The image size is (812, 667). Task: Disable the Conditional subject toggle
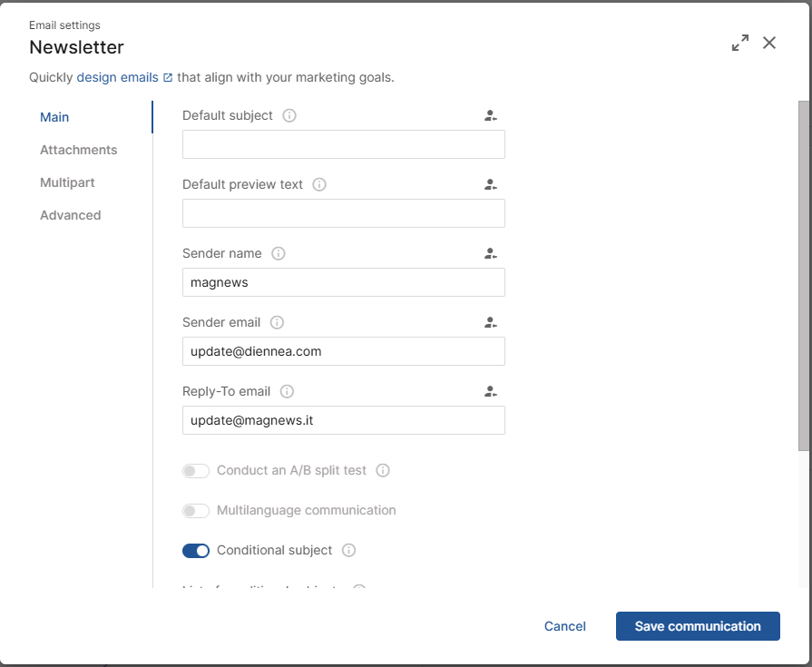click(196, 550)
